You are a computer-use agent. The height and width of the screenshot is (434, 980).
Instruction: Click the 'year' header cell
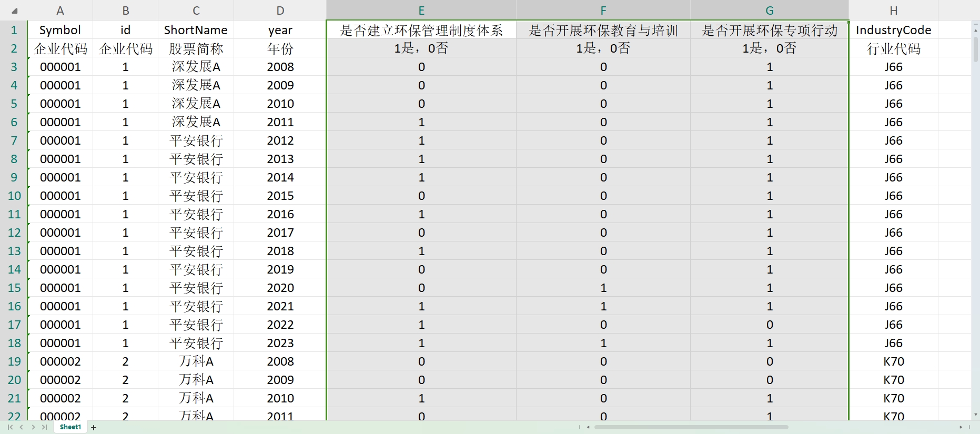pyautogui.click(x=280, y=30)
